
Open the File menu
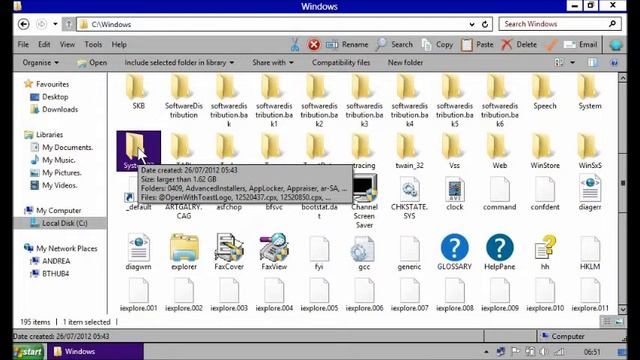click(x=23, y=44)
